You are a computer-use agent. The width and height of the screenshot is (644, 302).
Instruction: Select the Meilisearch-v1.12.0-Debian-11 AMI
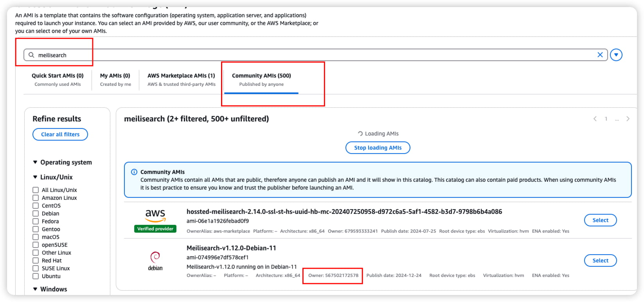point(600,260)
